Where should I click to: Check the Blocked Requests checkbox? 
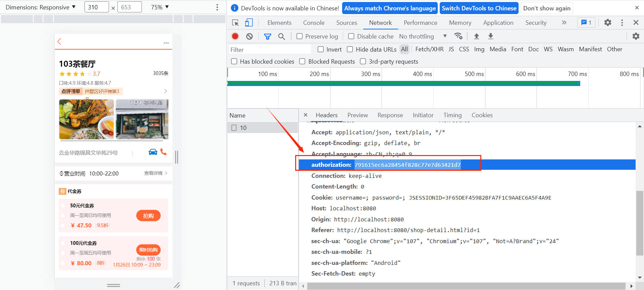[x=302, y=61]
